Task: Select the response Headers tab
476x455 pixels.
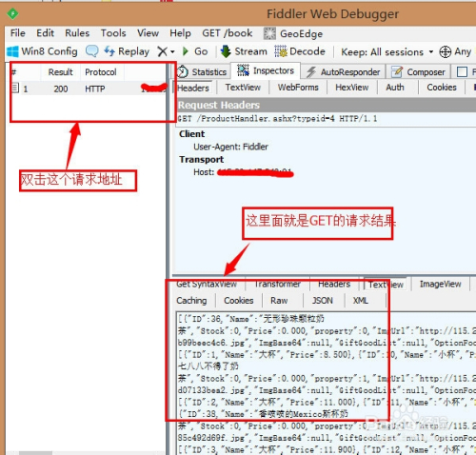Action: pyautogui.click(x=334, y=284)
